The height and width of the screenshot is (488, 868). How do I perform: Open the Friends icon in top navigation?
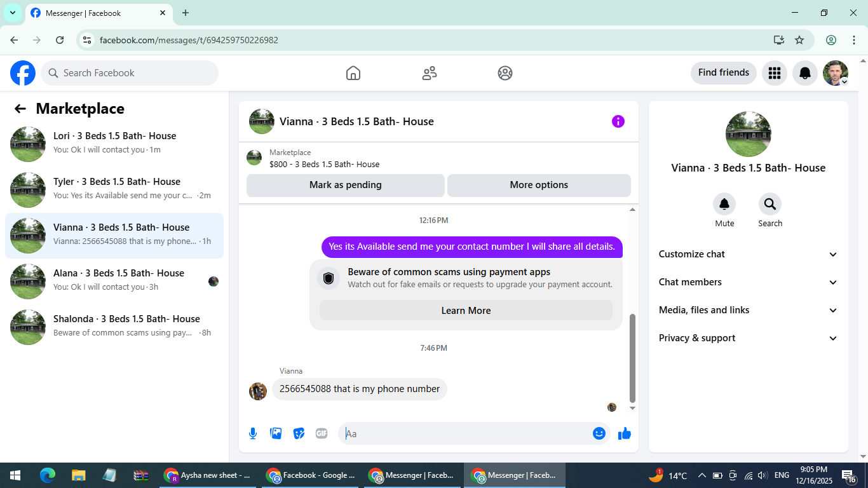pyautogui.click(x=430, y=73)
